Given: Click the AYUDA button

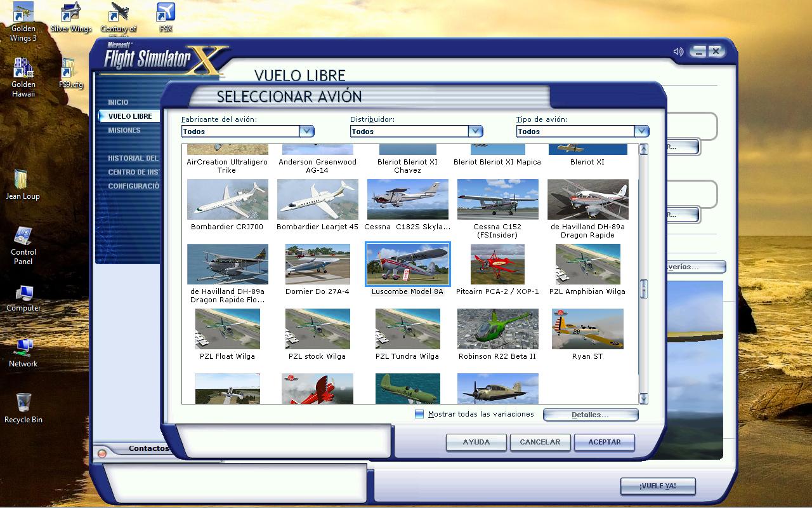Looking at the screenshot, I should pos(476,442).
